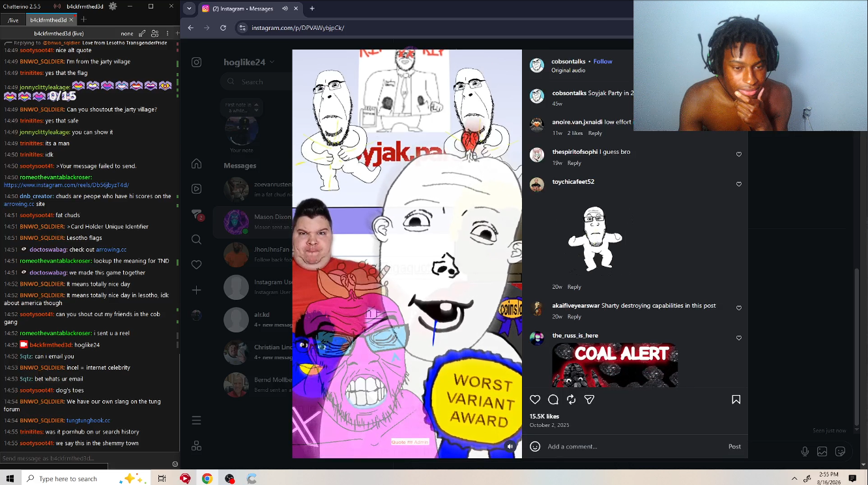Screen dimensions: 868x485
Task: Share the post with the paper plane icon
Action: pos(589,400)
